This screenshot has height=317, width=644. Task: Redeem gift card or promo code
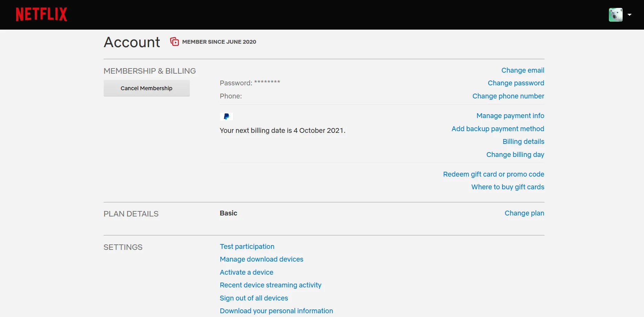493,174
